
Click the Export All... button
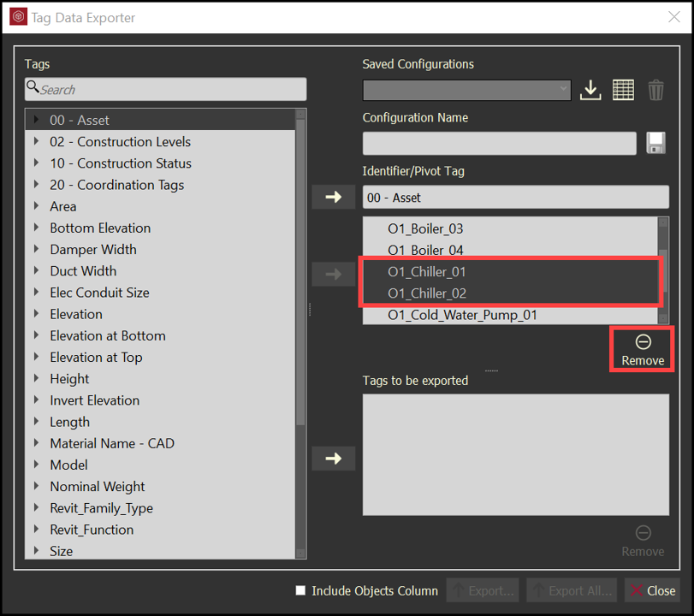coord(571,589)
